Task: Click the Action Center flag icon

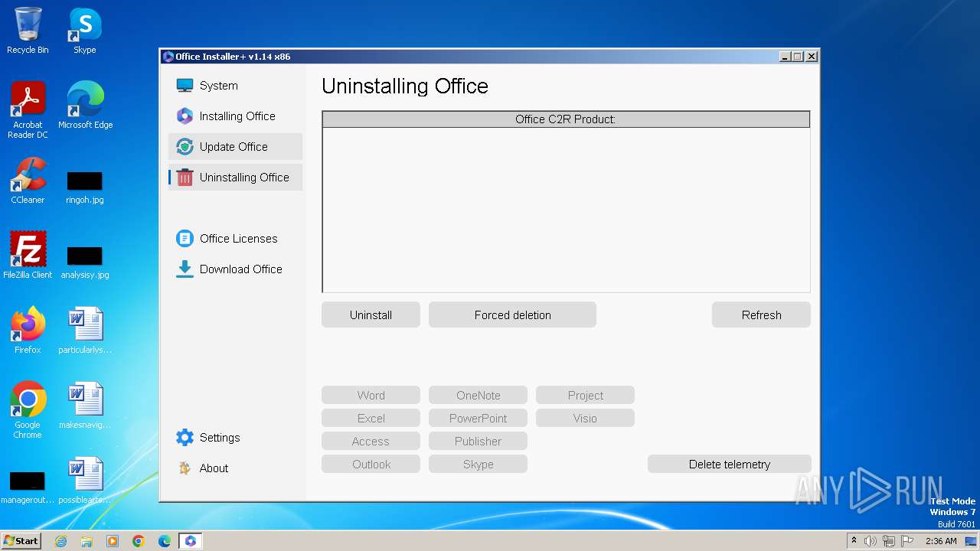Action: (907, 541)
